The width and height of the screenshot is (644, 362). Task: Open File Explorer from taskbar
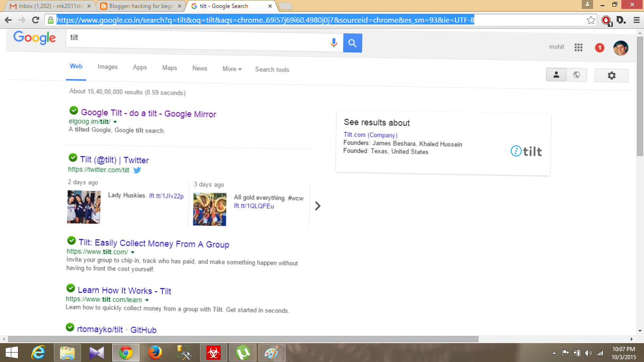tap(67, 353)
